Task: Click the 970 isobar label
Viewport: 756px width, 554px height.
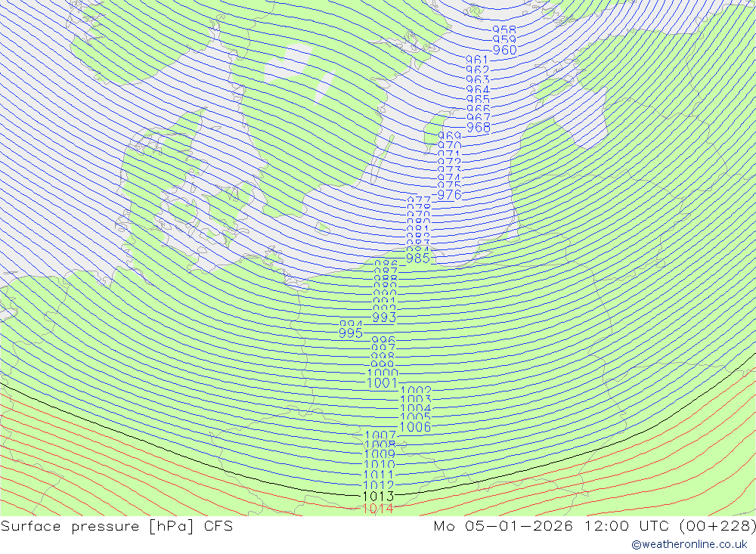Action: point(449,145)
